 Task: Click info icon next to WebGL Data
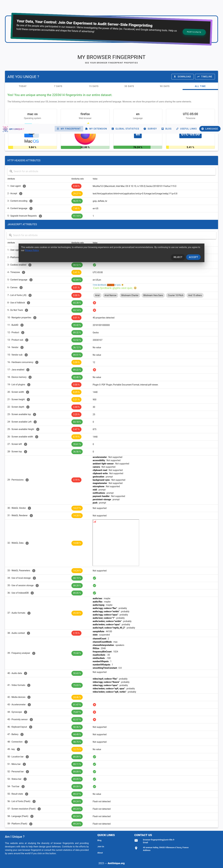[x=27, y=543]
